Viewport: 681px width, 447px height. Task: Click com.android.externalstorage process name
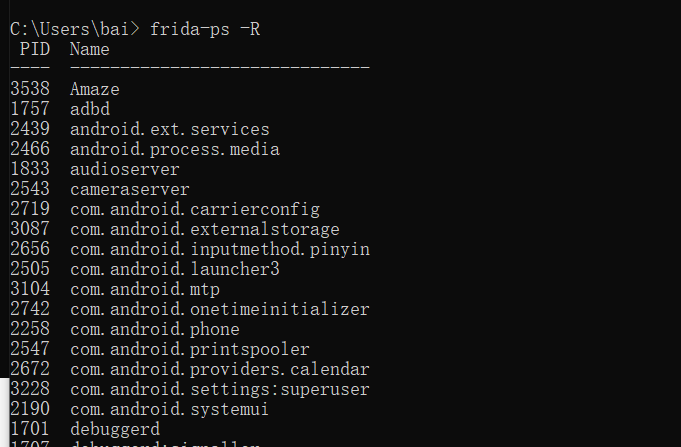(204, 229)
